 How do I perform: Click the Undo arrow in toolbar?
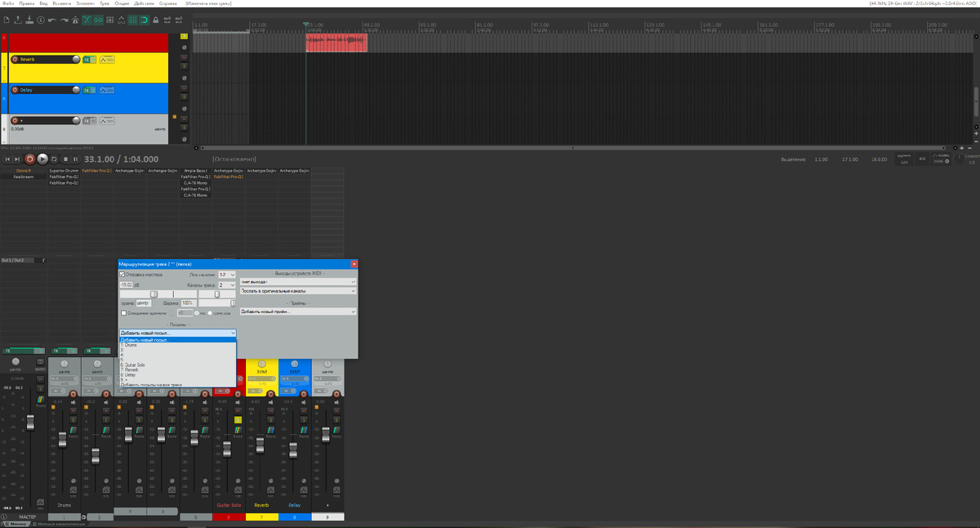tap(52, 20)
